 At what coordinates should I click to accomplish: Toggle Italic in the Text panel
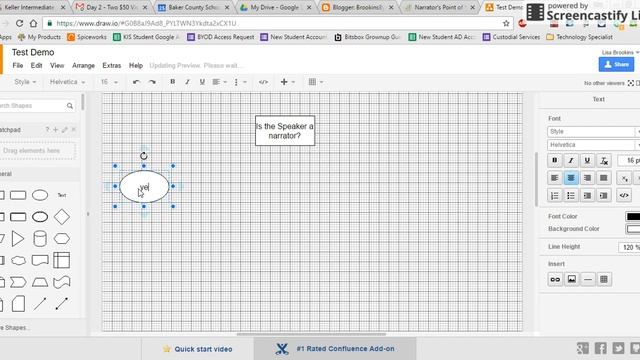click(571, 160)
